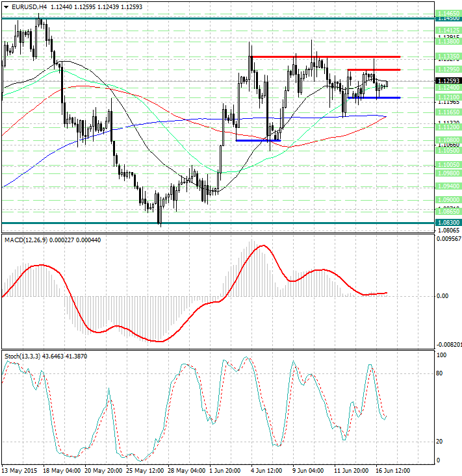Image resolution: width=462 pixels, height=476 pixels.
Task: Click the 16 Jun 12:00 time label
Action: point(392,470)
